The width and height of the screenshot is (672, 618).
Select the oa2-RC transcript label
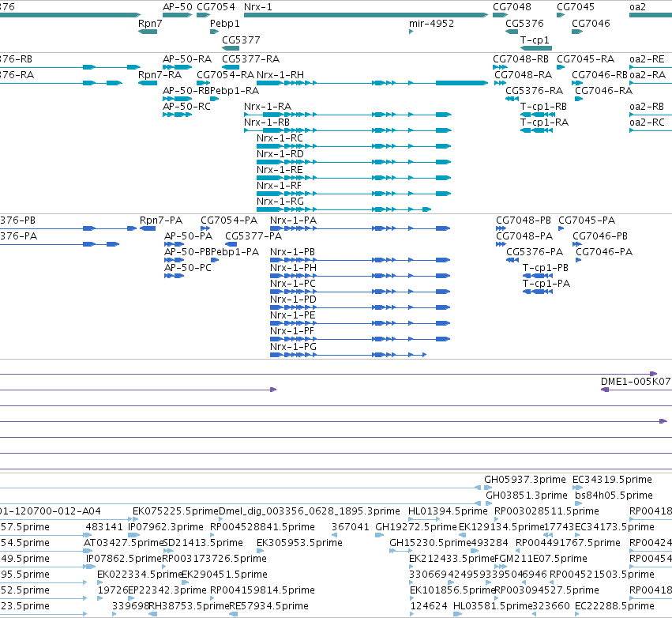648,122
